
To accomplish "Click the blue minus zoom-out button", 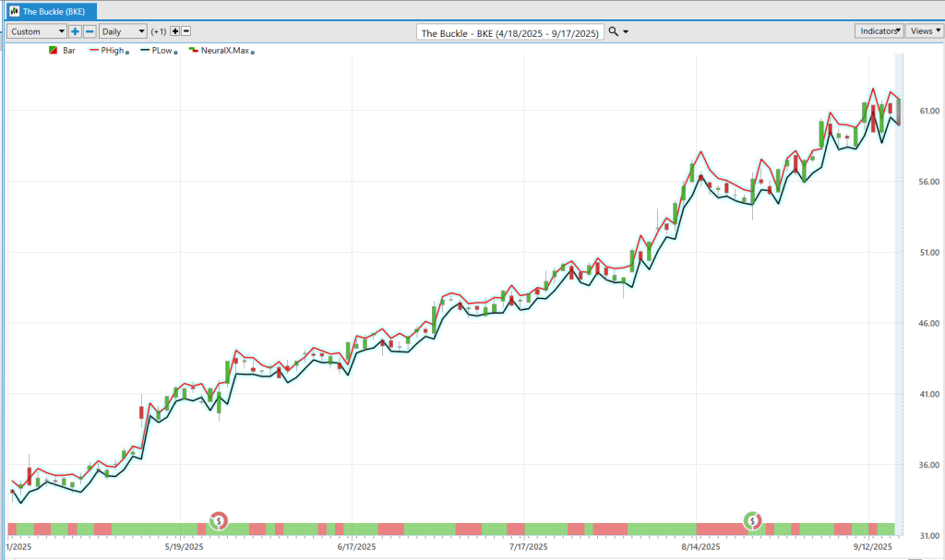I will [90, 31].
